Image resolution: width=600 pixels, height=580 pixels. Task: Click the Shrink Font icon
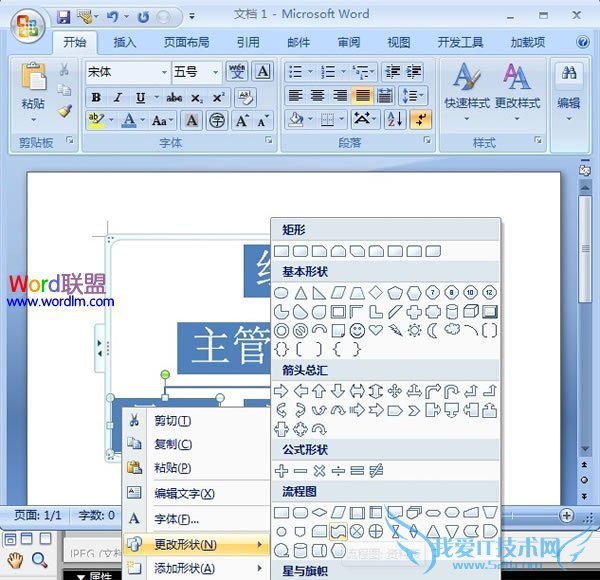[x=263, y=121]
